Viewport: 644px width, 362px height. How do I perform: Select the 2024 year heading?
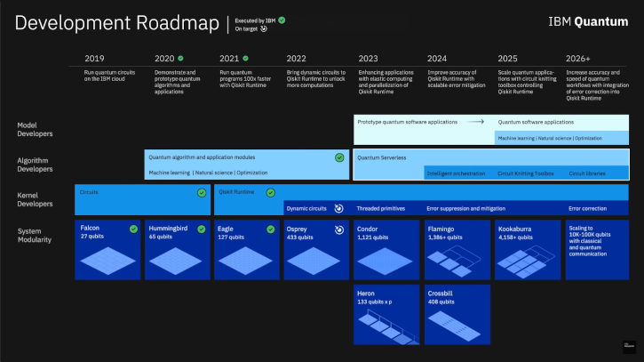point(437,59)
